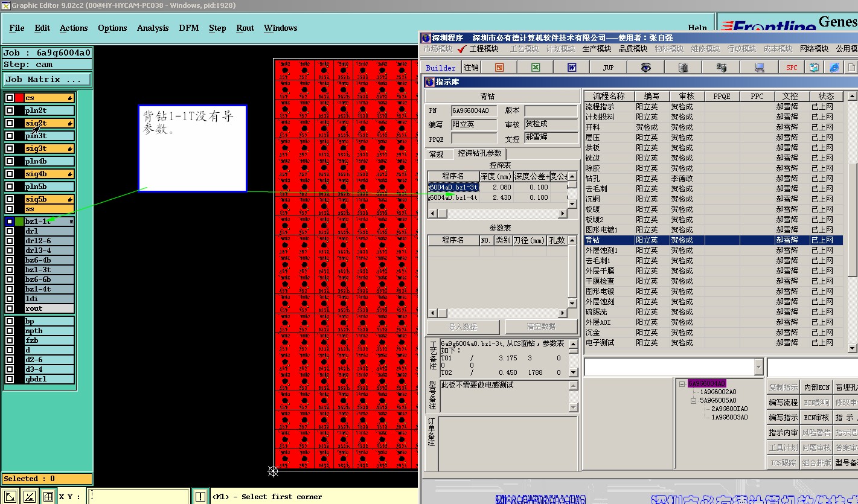858x504 pixels.
Task: Open the File menu
Action: pos(17,28)
